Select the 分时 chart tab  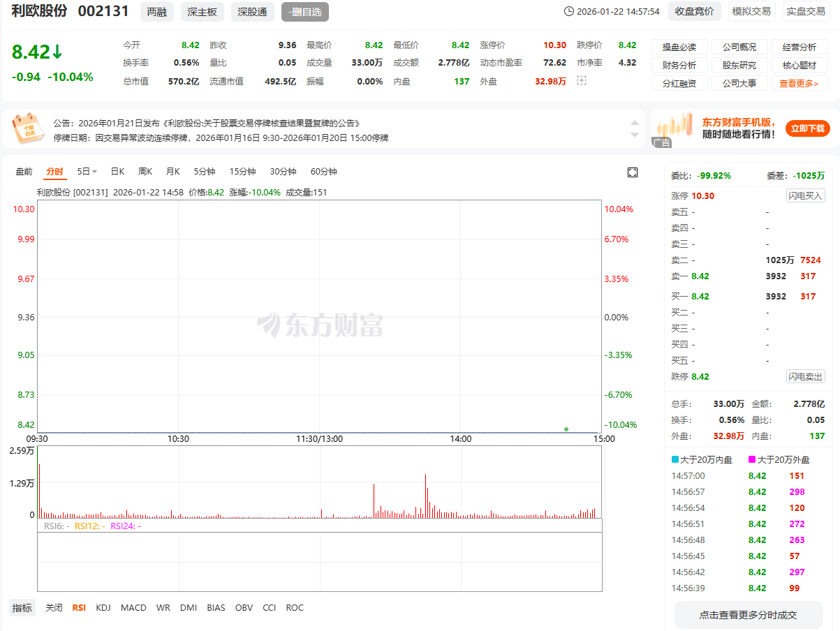(x=54, y=172)
